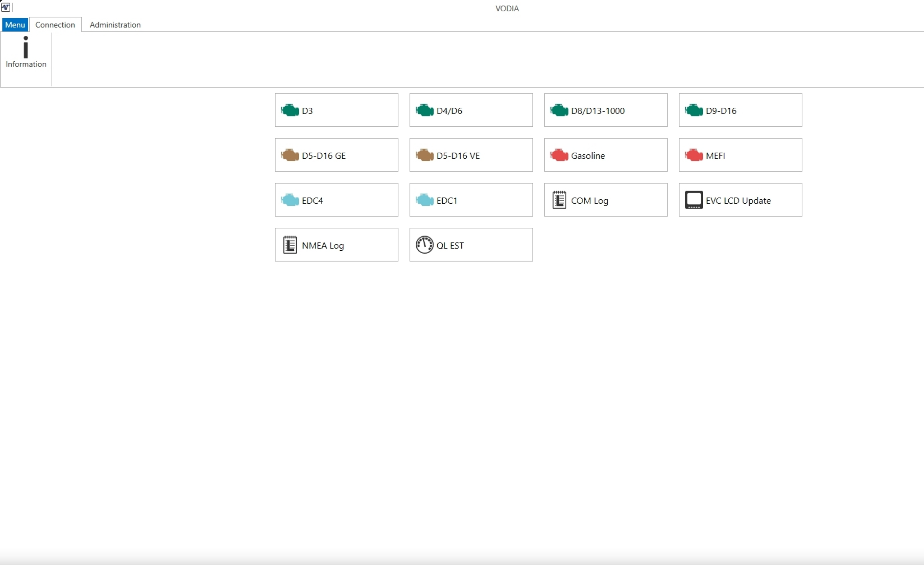Screen dimensions: 924x565
Task: Select the Gasoline engine icon
Action: tap(605, 155)
